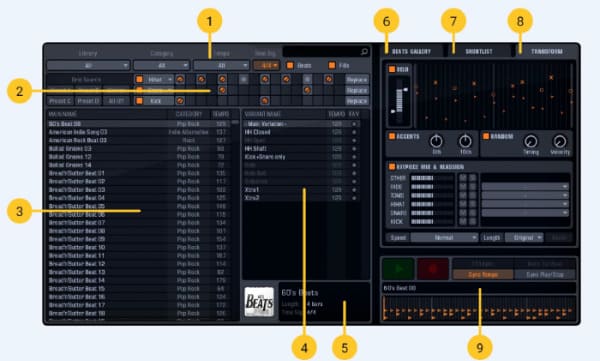Click the last orange knob in Hihat row
This screenshot has height=361, width=600.
(328, 79)
